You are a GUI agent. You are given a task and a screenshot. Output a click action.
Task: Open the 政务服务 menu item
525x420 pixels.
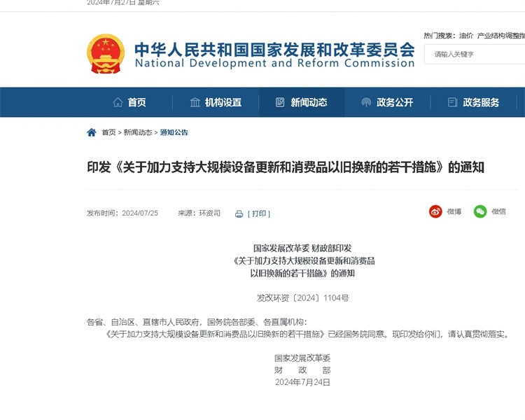473,102
